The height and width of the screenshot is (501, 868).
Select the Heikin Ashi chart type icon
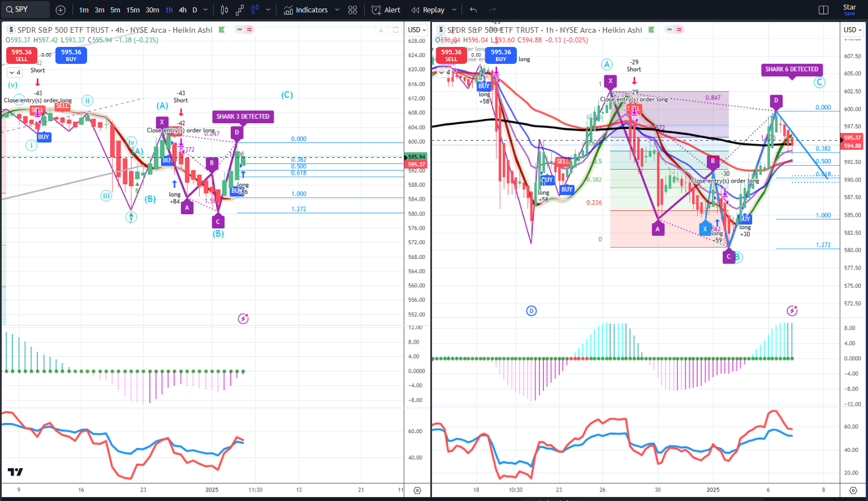255,10
